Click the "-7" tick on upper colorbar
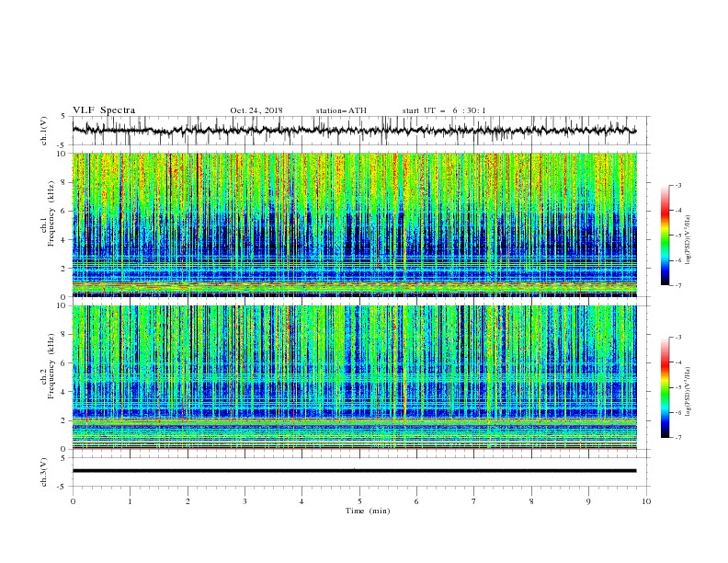The width and height of the screenshot is (728, 563). [677, 286]
